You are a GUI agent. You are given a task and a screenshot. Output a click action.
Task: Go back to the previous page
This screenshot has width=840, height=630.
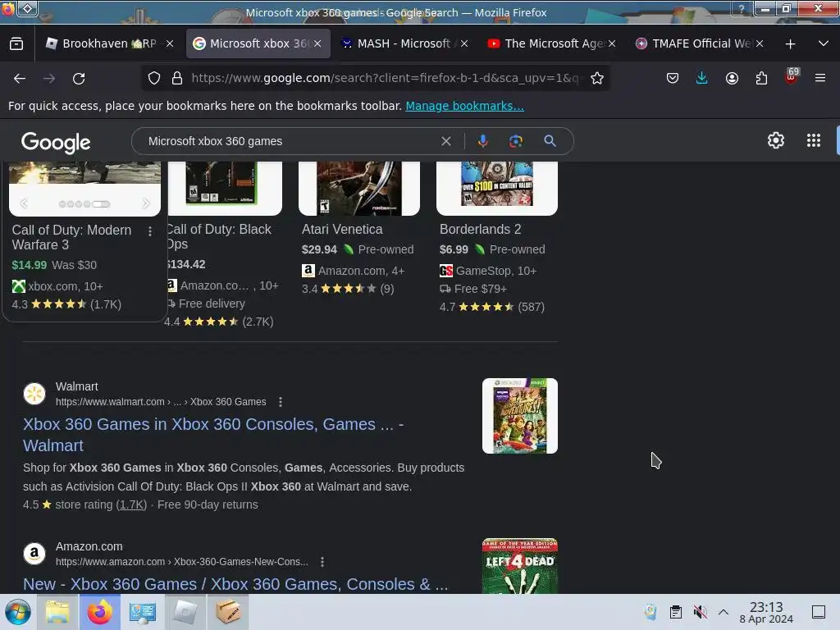click(x=20, y=78)
